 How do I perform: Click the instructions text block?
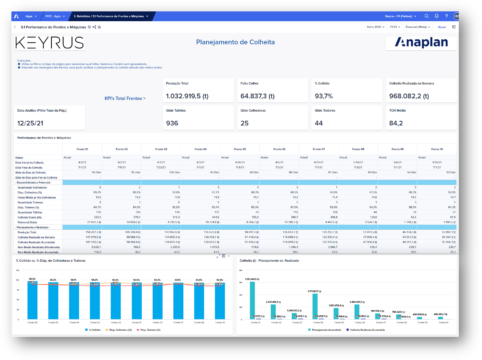pyautogui.click(x=89, y=64)
